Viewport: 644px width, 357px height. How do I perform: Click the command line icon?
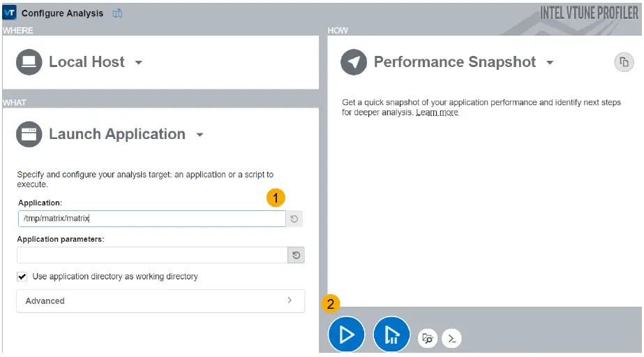coord(452,339)
